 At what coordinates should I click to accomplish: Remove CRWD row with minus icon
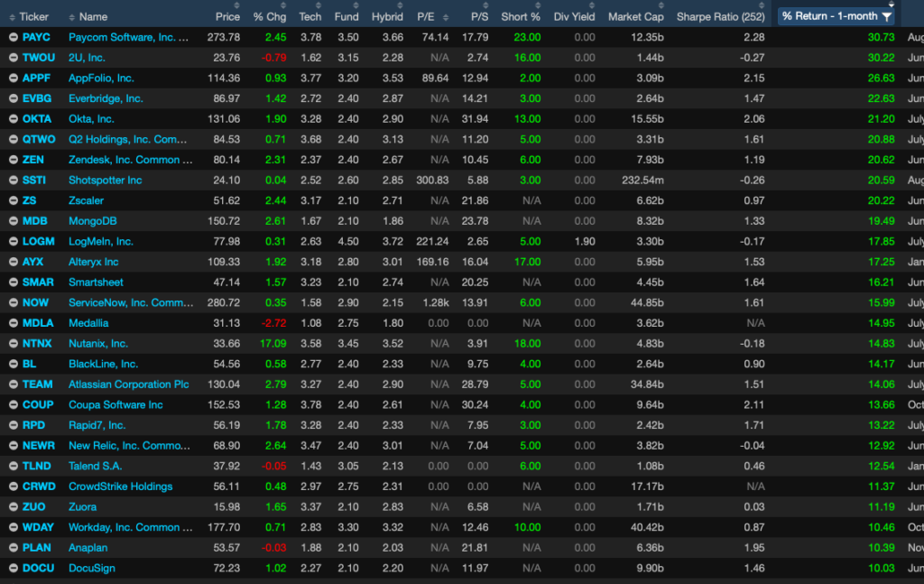pyautogui.click(x=13, y=487)
